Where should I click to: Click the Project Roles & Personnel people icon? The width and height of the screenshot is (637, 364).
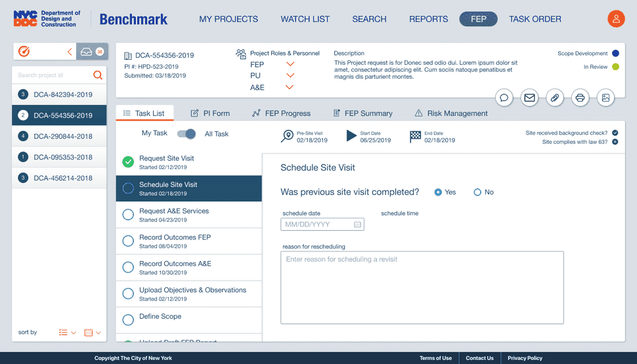point(241,54)
